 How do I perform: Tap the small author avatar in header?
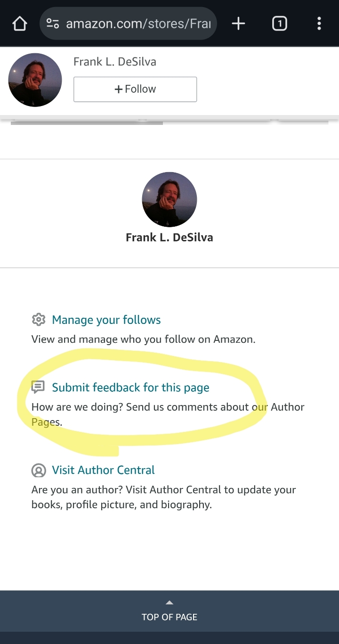point(35,80)
